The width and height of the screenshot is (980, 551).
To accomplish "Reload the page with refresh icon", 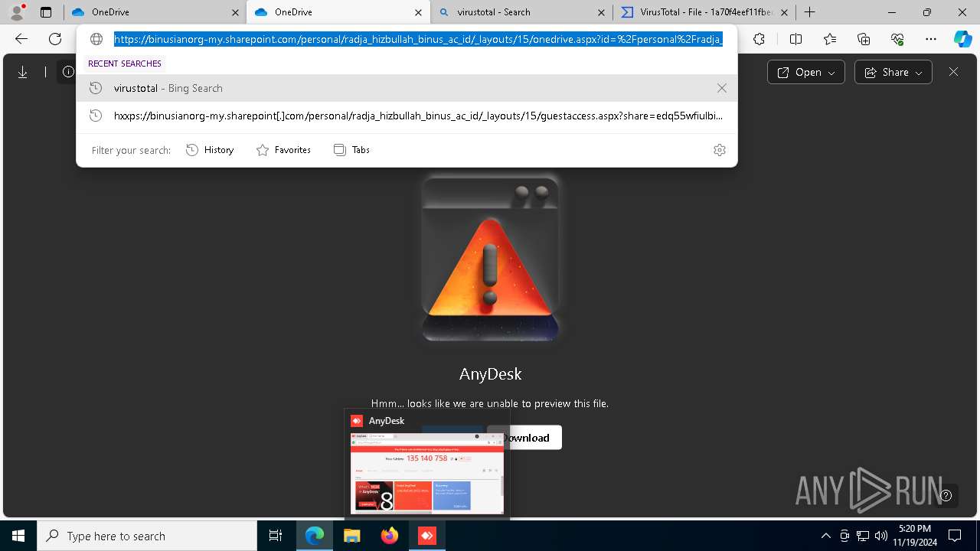I will pyautogui.click(x=55, y=39).
